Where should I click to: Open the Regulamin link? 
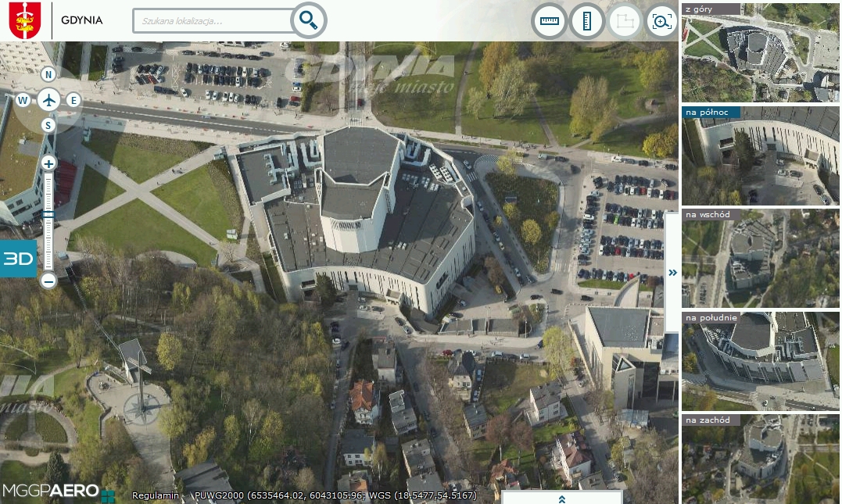[x=155, y=495]
